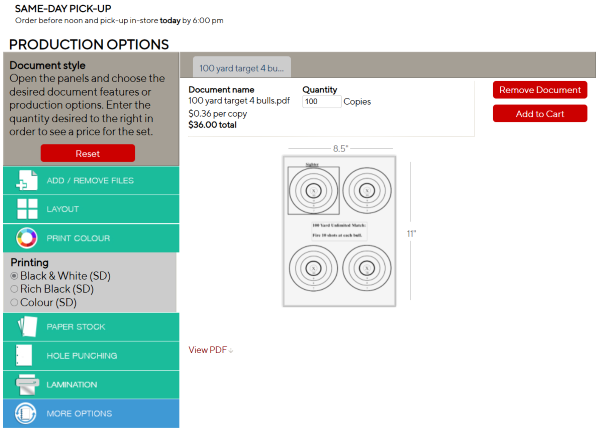The width and height of the screenshot is (600, 442).
Task: Click the 'Copies' label
Action: point(357,102)
